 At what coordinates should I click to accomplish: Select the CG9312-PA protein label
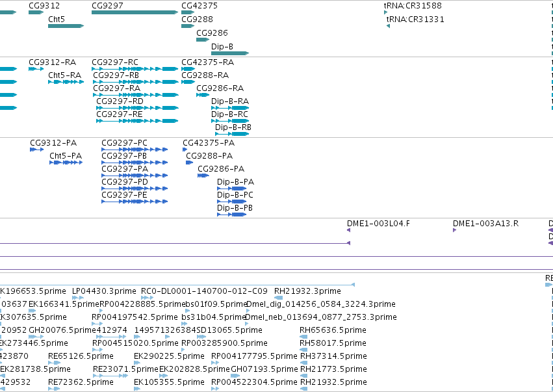click(53, 143)
